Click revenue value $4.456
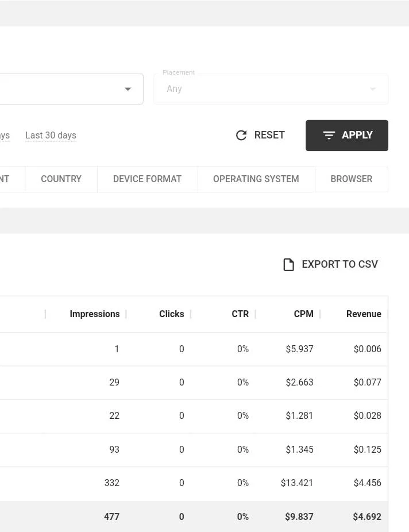This screenshot has height=532, width=409. coord(367,483)
